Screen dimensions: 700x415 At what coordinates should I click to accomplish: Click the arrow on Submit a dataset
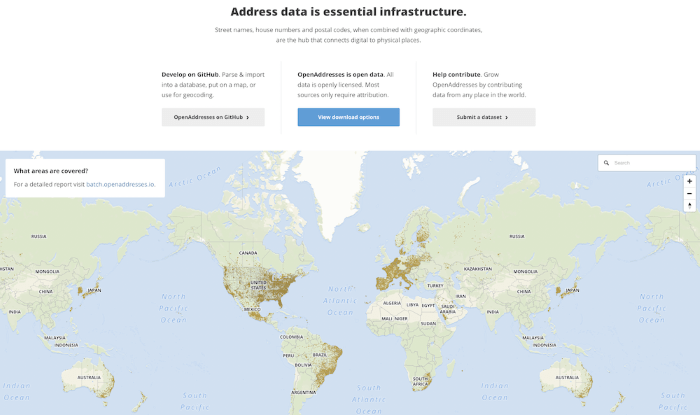pos(506,117)
